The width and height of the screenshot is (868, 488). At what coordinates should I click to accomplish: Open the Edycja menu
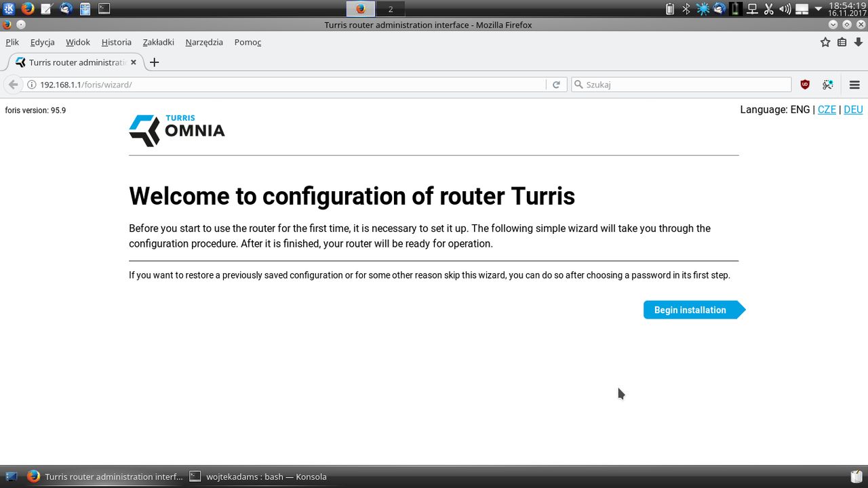click(x=42, y=42)
